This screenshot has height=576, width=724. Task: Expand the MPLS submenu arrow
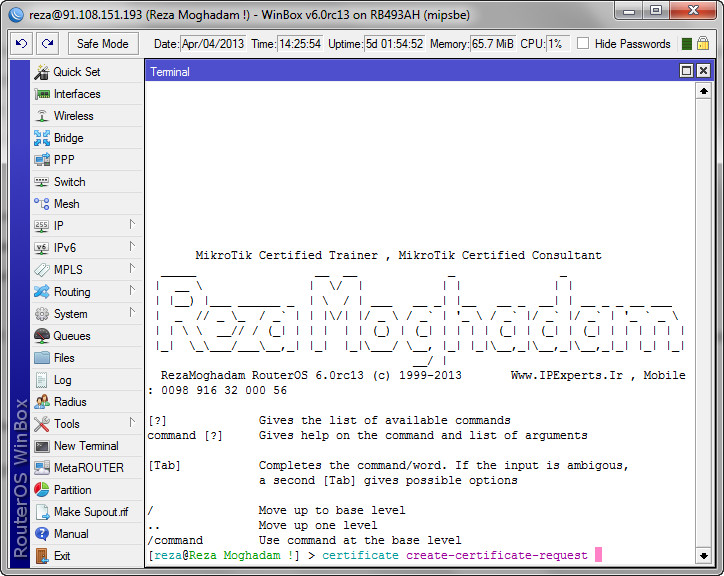[x=132, y=268]
